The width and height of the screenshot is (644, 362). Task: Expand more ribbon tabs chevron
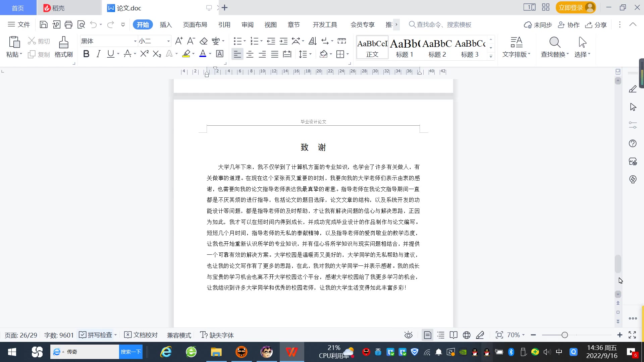(x=396, y=24)
